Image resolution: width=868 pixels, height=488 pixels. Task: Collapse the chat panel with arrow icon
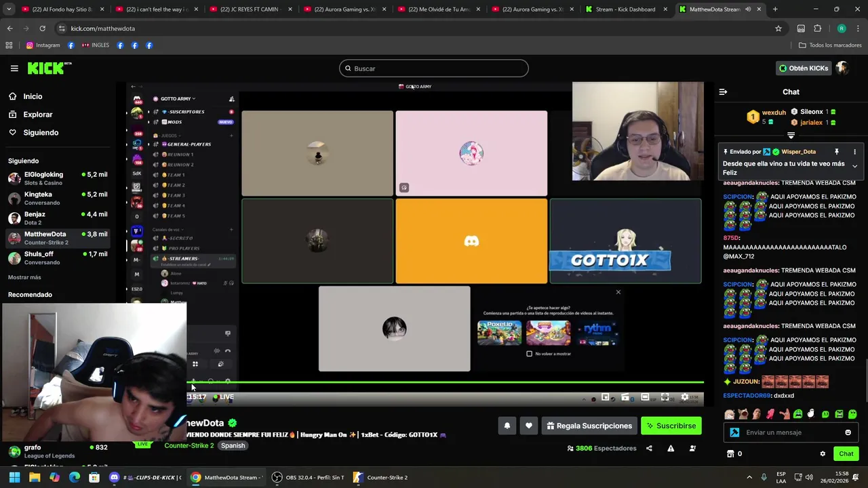click(723, 91)
